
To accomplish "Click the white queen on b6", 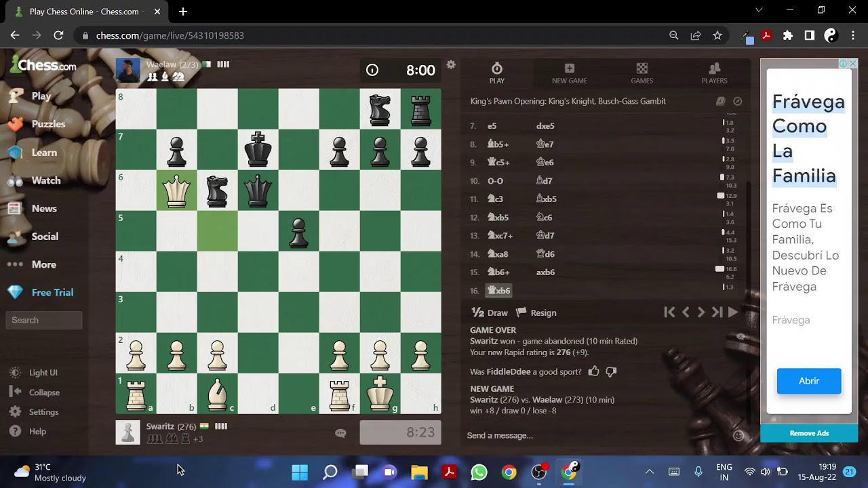I will click(x=176, y=190).
